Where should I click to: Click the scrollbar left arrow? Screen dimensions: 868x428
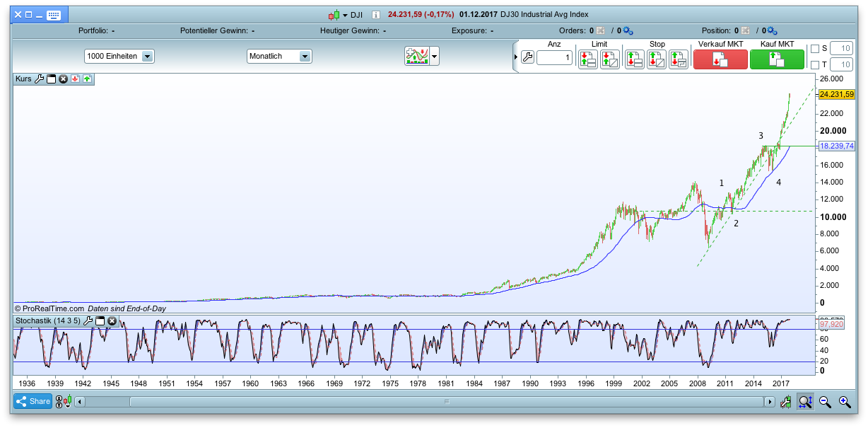click(80, 402)
